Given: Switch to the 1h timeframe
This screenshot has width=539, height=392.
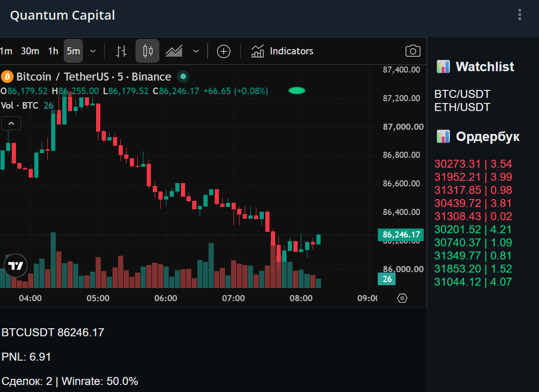Looking at the screenshot, I should point(53,51).
